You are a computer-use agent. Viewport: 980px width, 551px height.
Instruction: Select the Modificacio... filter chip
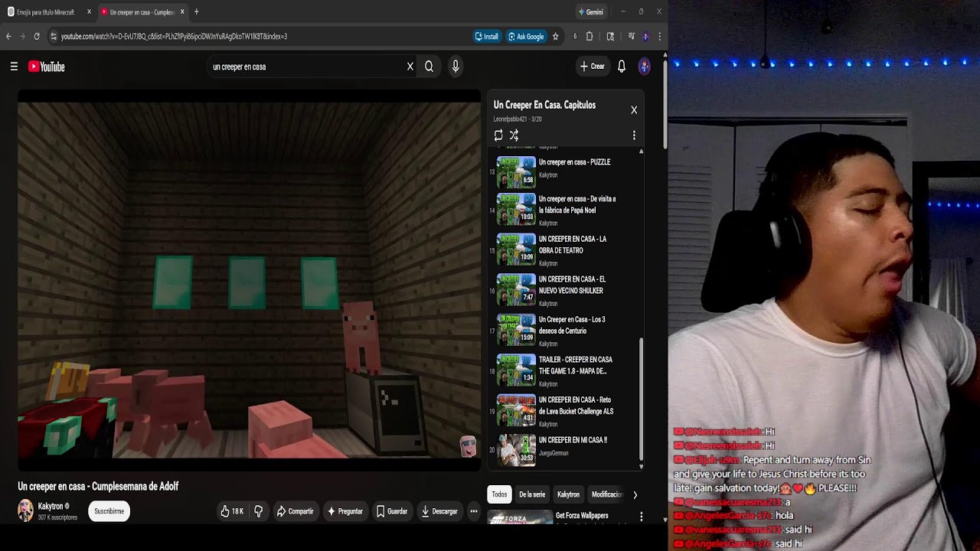(x=607, y=494)
